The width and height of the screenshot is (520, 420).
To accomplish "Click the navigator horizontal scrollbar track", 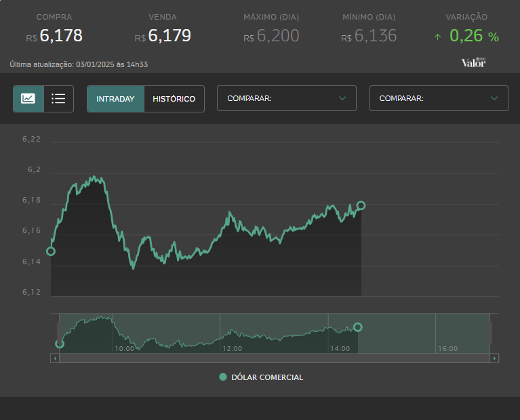I will 275,358.
